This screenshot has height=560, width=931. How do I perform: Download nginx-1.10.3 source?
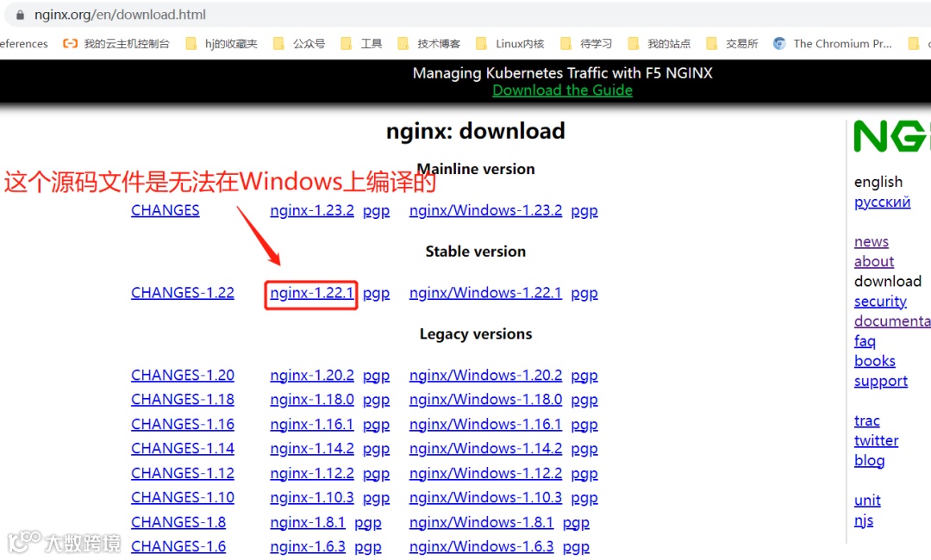click(x=312, y=498)
